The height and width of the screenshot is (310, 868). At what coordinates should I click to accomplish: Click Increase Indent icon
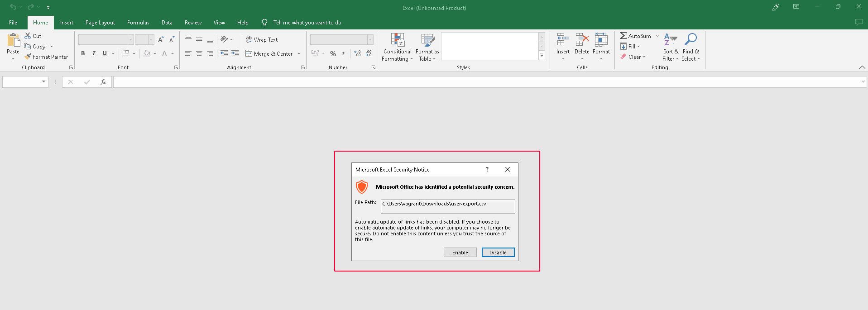[235, 53]
